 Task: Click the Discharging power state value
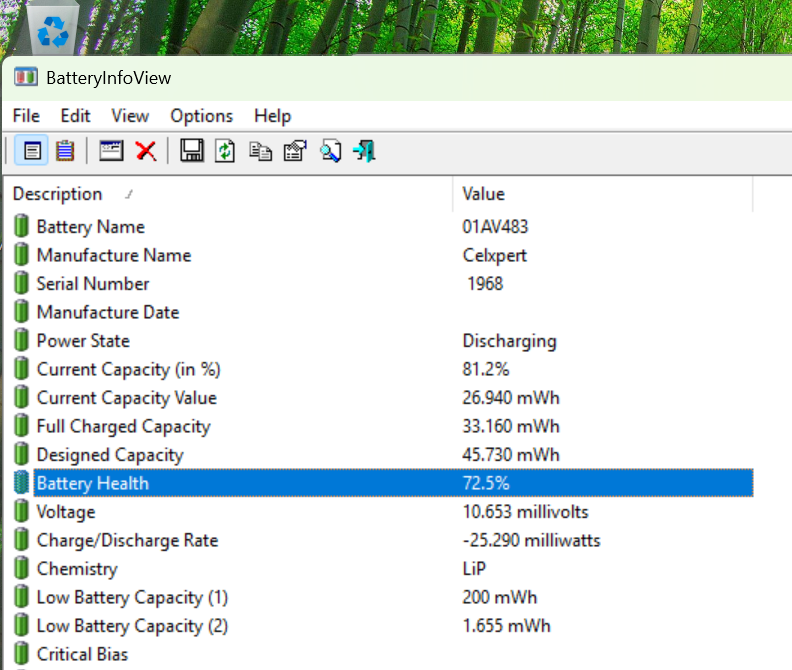click(510, 341)
